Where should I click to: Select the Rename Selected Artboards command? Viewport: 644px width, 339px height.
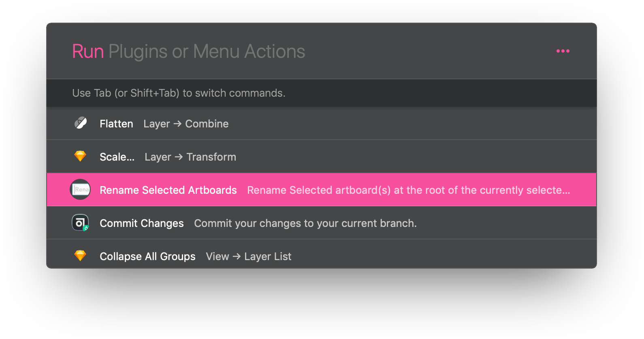click(168, 190)
